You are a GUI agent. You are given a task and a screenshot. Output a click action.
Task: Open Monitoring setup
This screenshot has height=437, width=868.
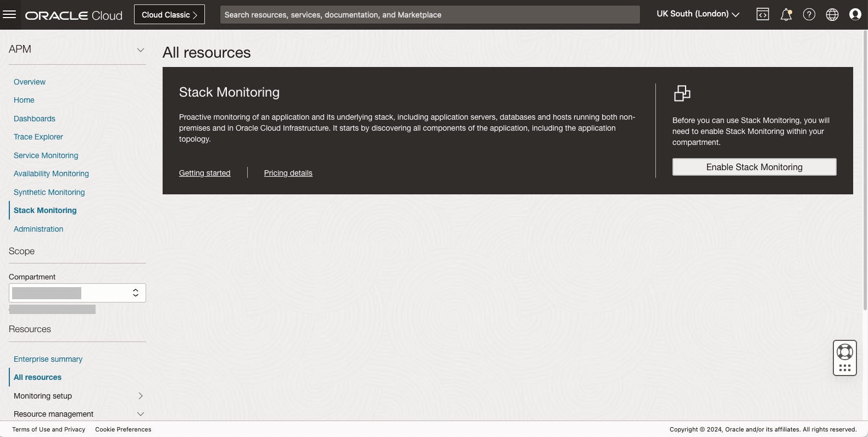tap(43, 396)
